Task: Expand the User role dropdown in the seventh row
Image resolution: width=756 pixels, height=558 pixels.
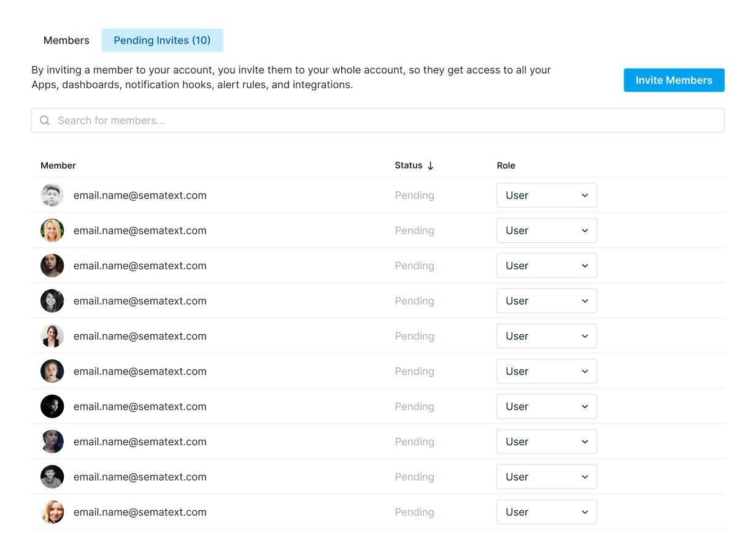Action: coord(547,407)
